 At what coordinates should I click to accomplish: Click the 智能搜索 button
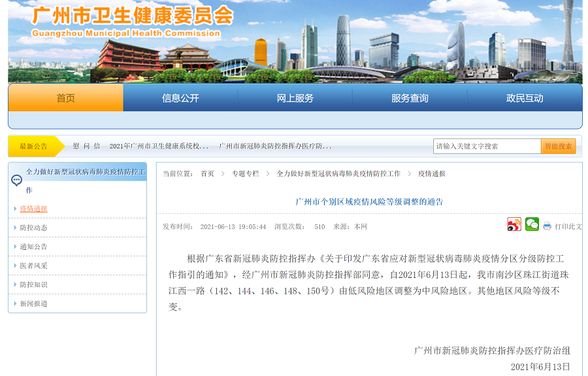click(x=558, y=146)
